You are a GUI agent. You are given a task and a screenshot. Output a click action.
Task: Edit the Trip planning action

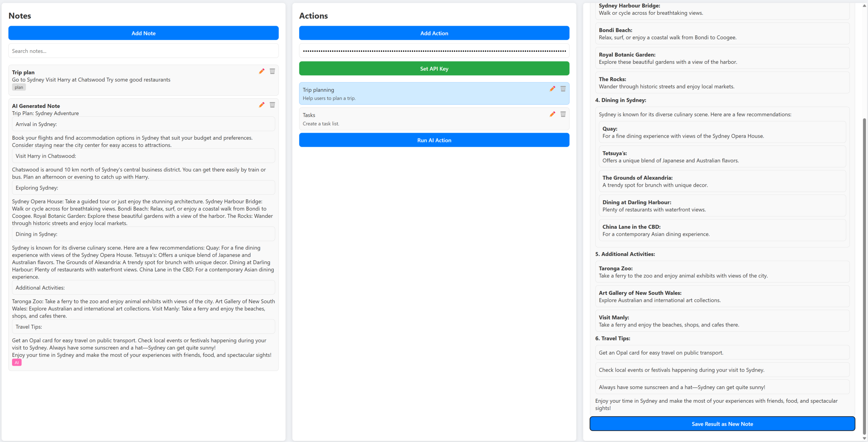pyautogui.click(x=552, y=89)
